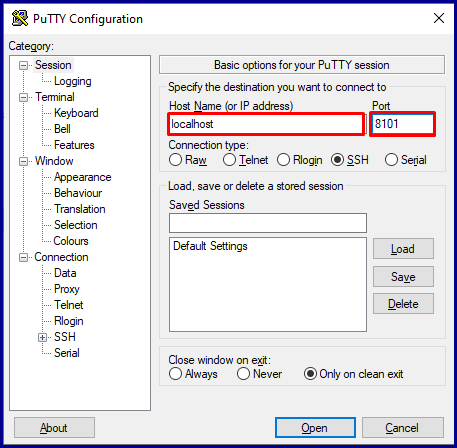Open the About dialog
This screenshot has width=457, height=448.
[x=54, y=427]
